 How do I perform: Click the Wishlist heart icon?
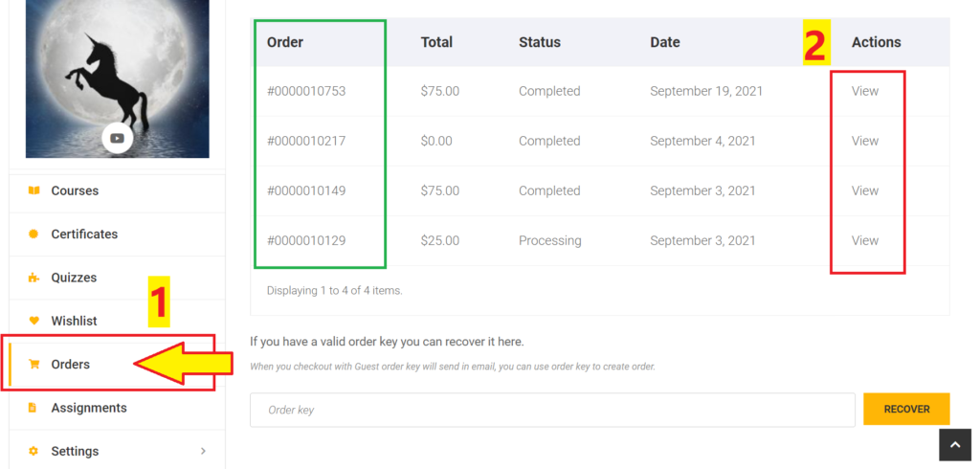click(x=34, y=321)
